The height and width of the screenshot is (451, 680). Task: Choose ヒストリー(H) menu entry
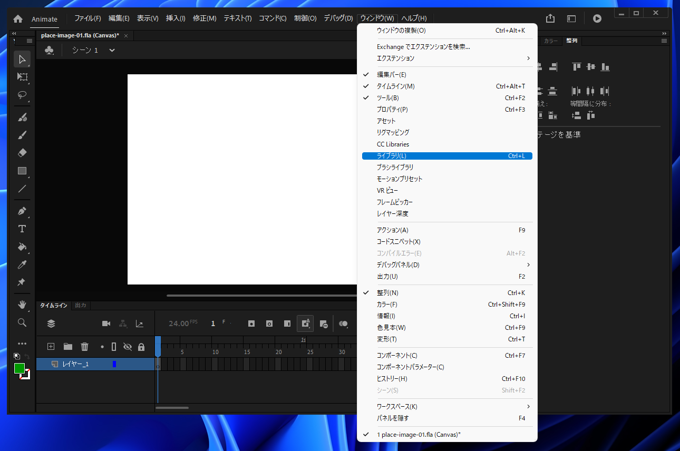447,379
